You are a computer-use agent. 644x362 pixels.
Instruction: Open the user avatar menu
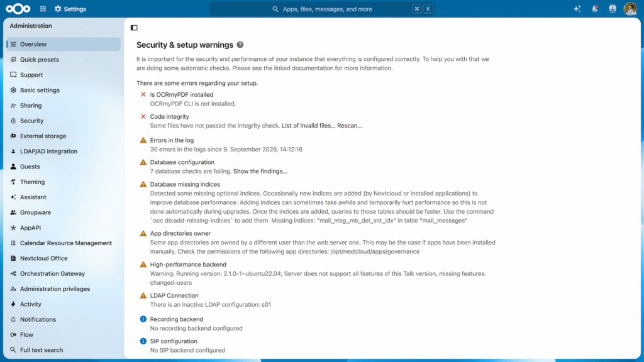pos(630,9)
